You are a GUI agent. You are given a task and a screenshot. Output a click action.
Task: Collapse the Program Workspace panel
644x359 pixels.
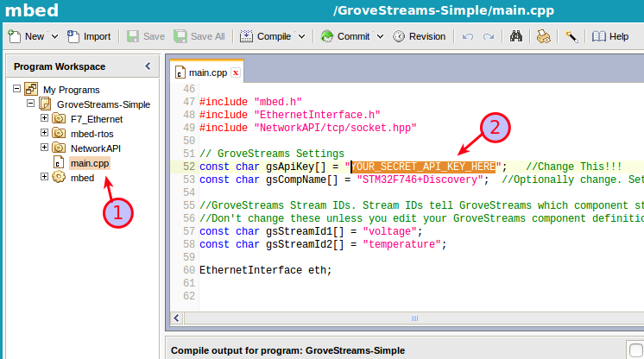(147, 66)
